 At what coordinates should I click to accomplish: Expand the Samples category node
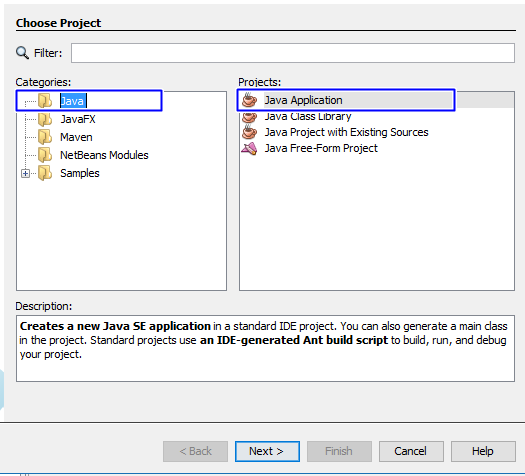point(25,173)
